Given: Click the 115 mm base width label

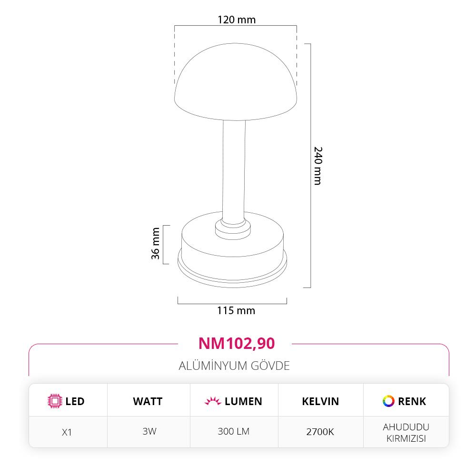Looking at the screenshot, I should coord(236,311).
